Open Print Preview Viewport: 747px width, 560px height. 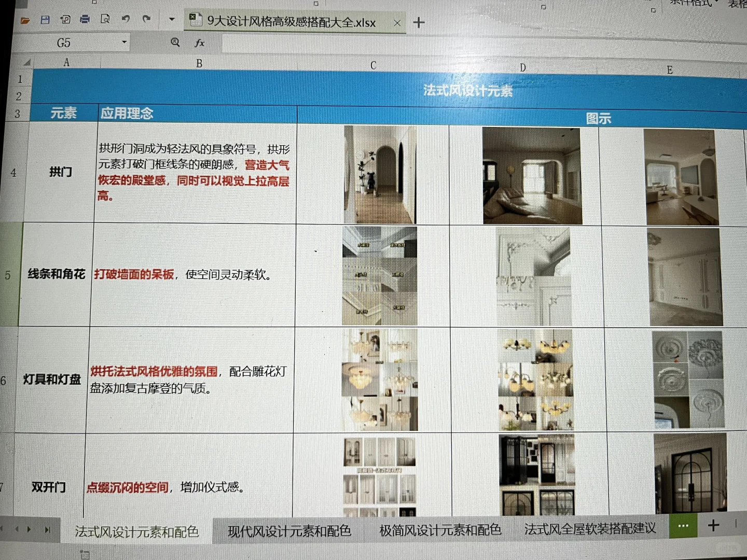tap(105, 19)
